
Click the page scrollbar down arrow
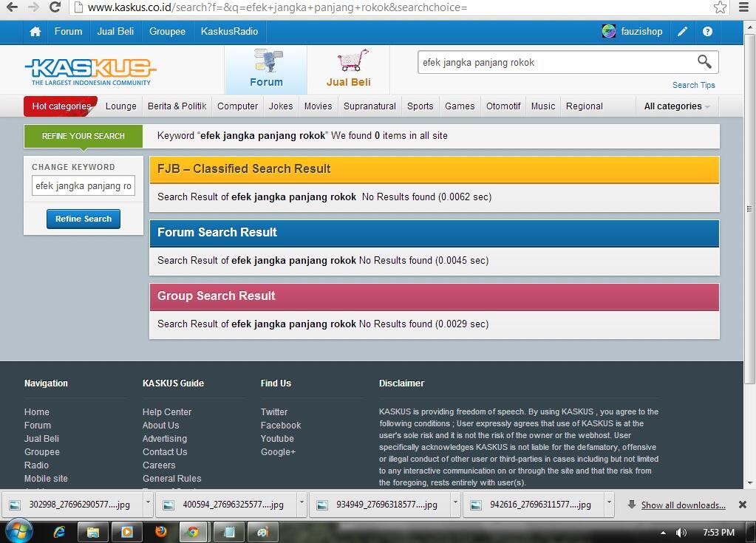750,482
